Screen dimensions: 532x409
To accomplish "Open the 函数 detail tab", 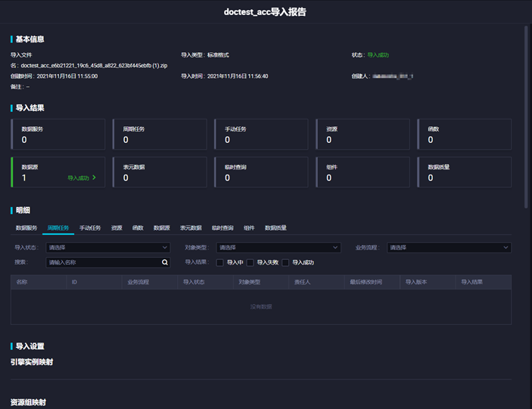I will [138, 228].
